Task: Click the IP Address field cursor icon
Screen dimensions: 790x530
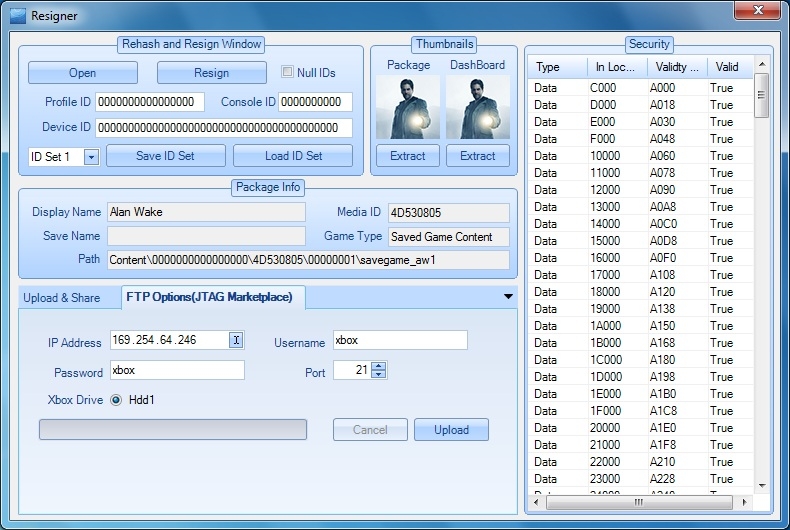Action: coord(236,341)
